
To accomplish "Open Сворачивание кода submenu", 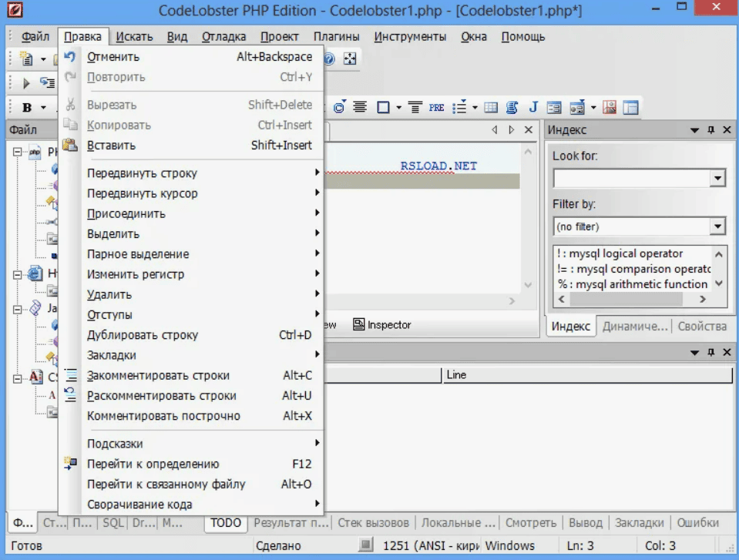I will coord(191,504).
